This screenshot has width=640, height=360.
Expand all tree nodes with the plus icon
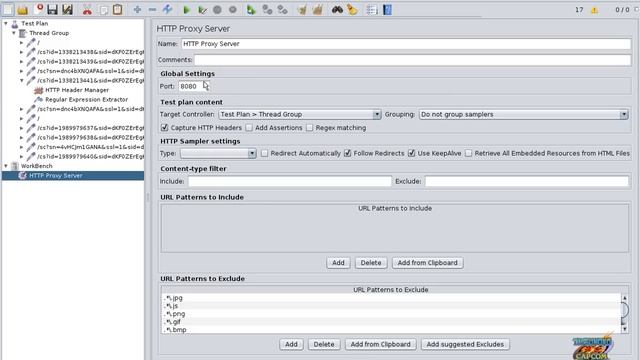point(137,9)
